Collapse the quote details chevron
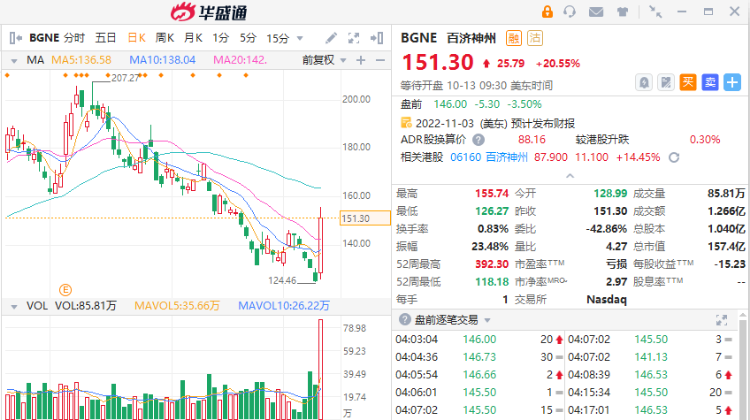 click(x=570, y=176)
